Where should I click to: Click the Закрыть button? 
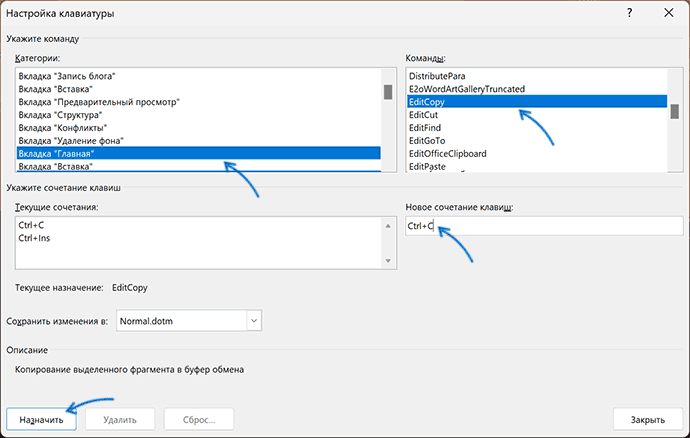[x=648, y=420]
